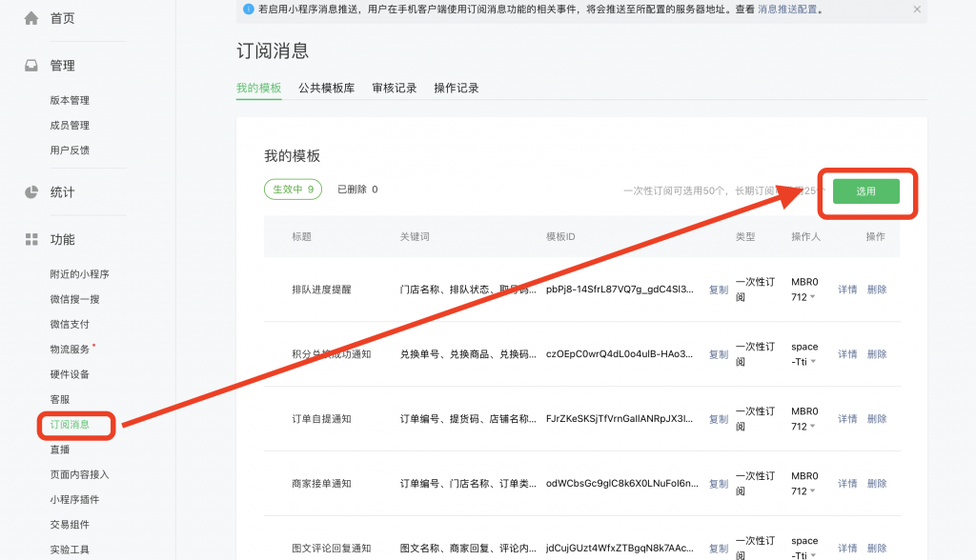This screenshot has height=560, width=976.
Task: Click the 已删除 filter label
Action: (x=350, y=190)
